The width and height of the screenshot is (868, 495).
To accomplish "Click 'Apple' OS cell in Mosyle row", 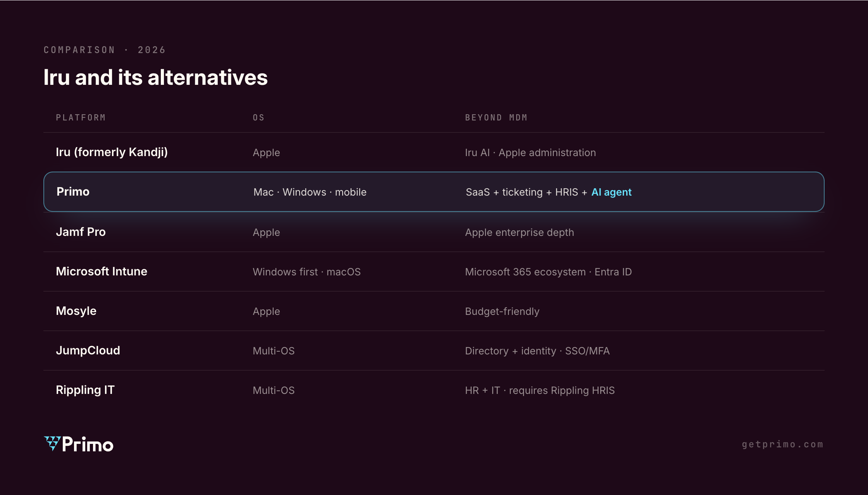I will coord(266,312).
